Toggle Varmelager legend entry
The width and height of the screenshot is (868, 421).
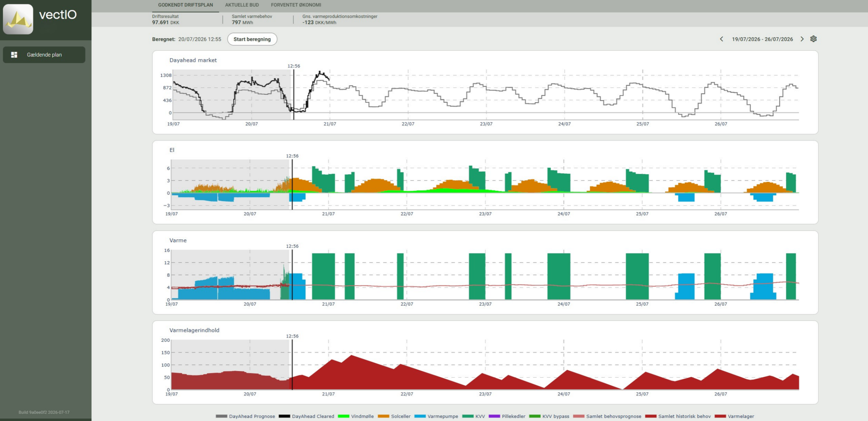click(x=734, y=416)
